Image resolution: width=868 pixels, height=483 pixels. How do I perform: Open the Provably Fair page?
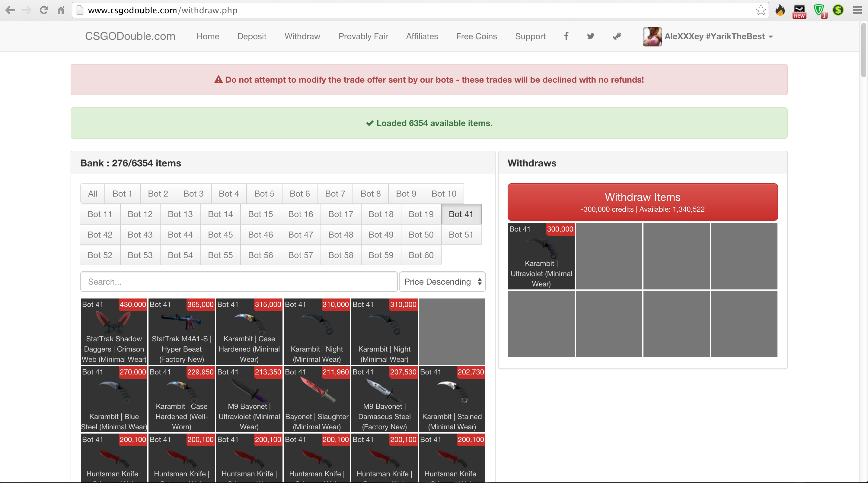click(363, 36)
